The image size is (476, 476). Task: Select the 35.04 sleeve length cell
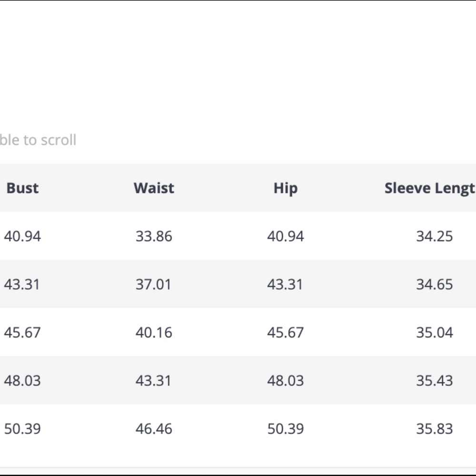(435, 332)
